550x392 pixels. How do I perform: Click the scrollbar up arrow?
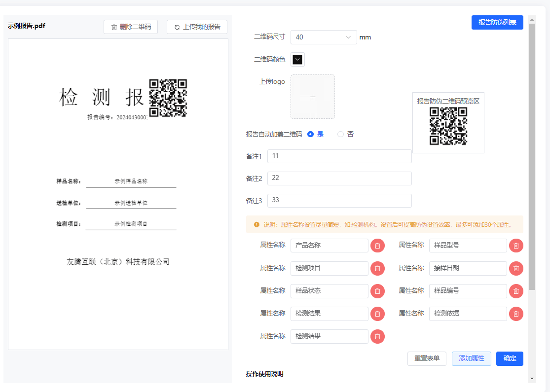(x=532, y=20)
